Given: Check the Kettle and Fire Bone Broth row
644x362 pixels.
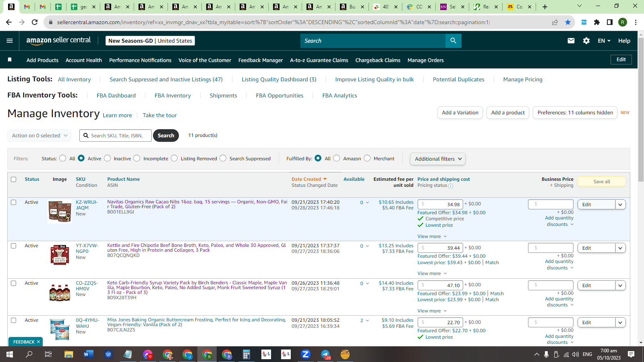Looking at the screenshot, I should (x=14, y=246).
